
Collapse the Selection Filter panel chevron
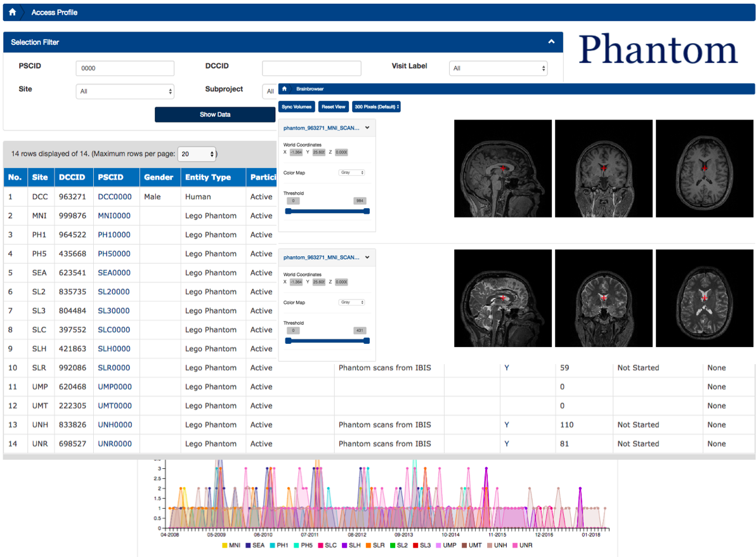(x=551, y=42)
